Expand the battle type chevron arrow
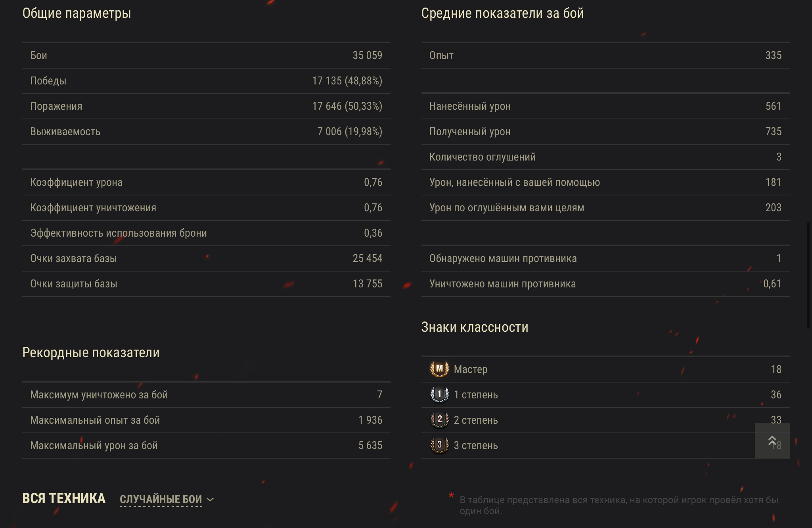The image size is (812, 528). tap(211, 499)
